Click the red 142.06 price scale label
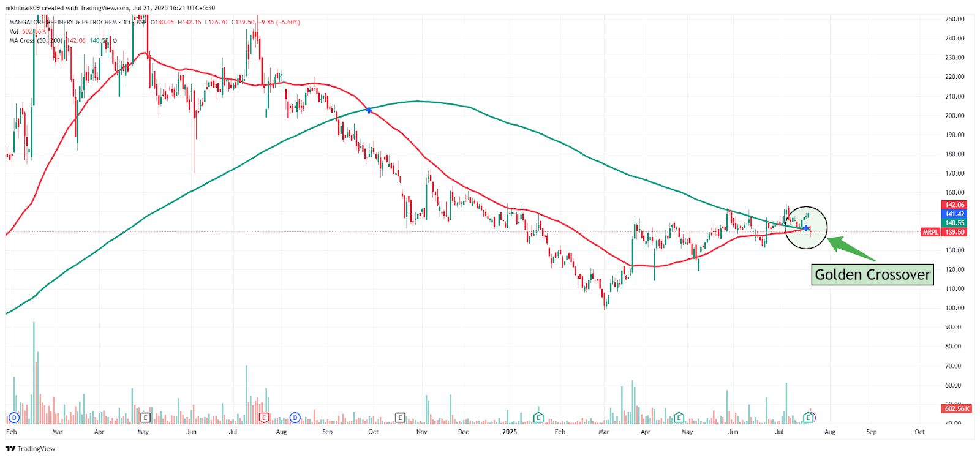 (954, 205)
